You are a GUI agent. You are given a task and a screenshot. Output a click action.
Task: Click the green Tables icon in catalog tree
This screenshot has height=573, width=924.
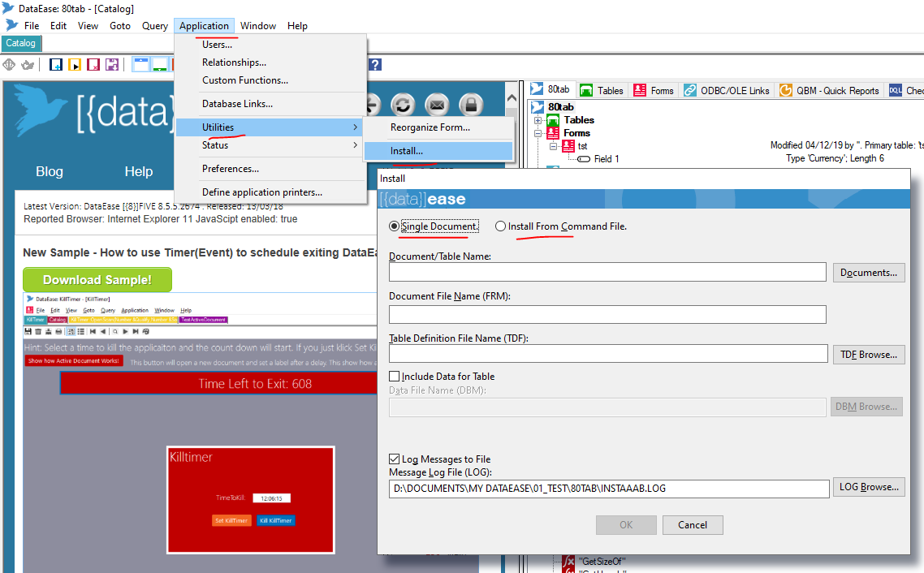tap(553, 120)
